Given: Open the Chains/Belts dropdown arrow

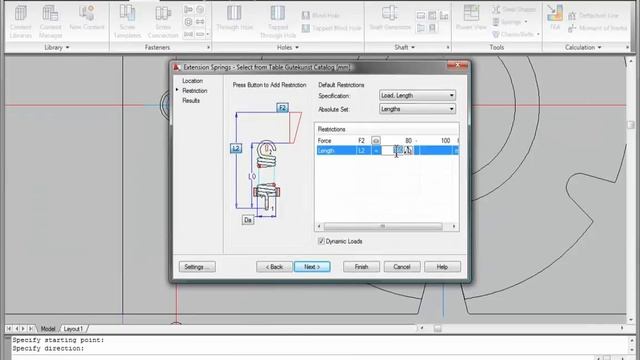Looking at the screenshot, I should [538, 34].
